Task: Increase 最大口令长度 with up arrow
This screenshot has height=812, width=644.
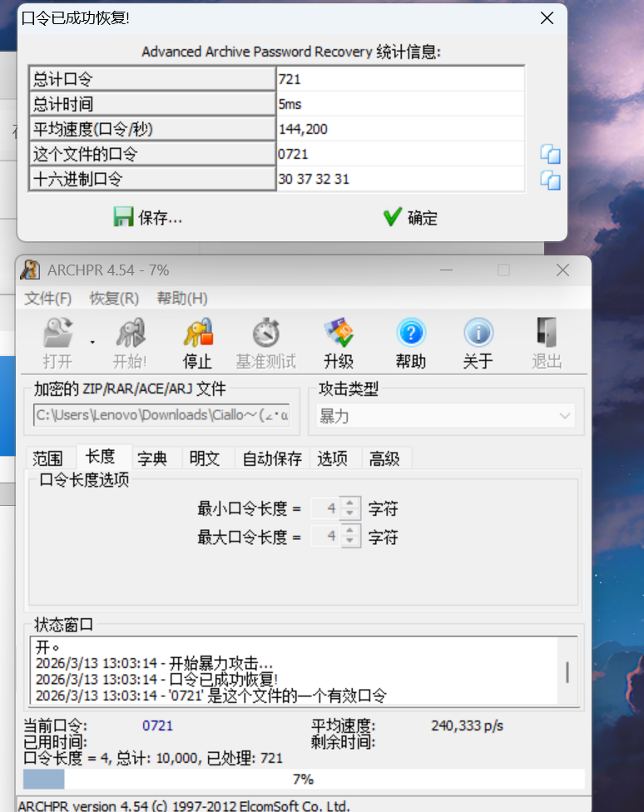Action: [350, 530]
